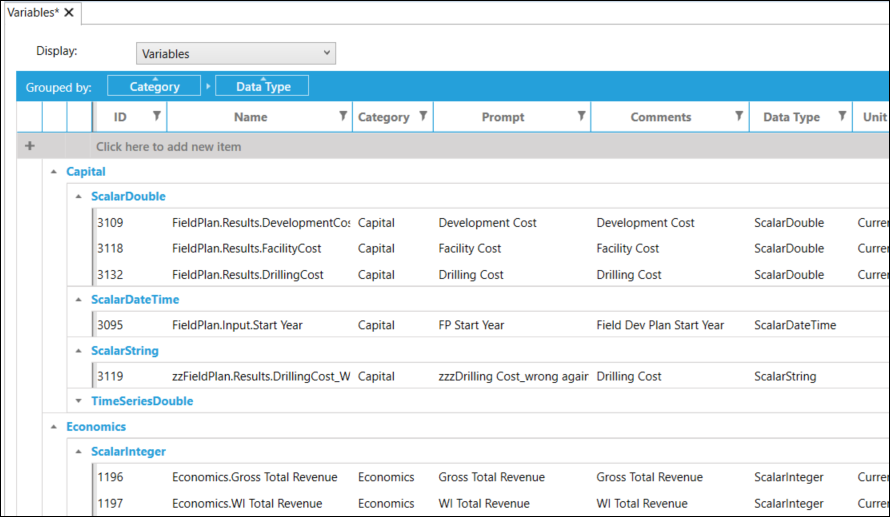Click ScalarDateTime data type cell in row 3095

coord(795,325)
